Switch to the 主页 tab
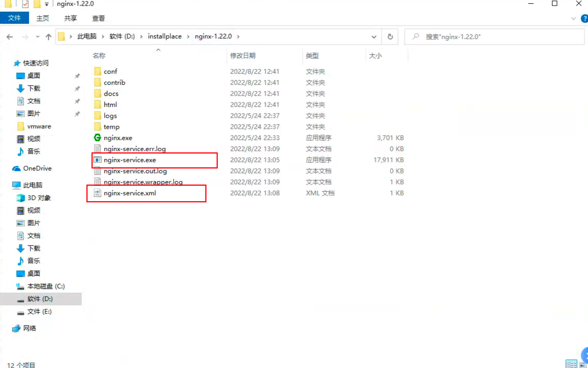Screen dimensions: 588x368 (x=43, y=18)
